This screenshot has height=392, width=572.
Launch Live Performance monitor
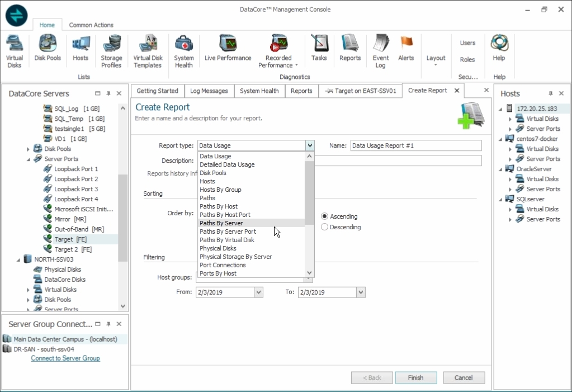228,48
